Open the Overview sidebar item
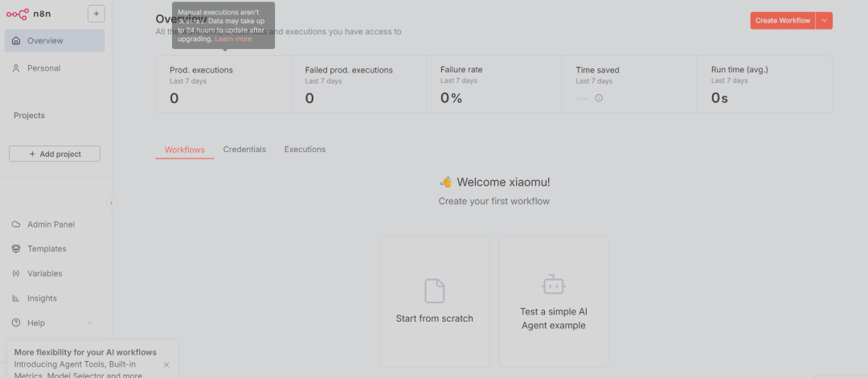Image resolution: width=868 pixels, height=378 pixels. pyautogui.click(x=55, y=40)
